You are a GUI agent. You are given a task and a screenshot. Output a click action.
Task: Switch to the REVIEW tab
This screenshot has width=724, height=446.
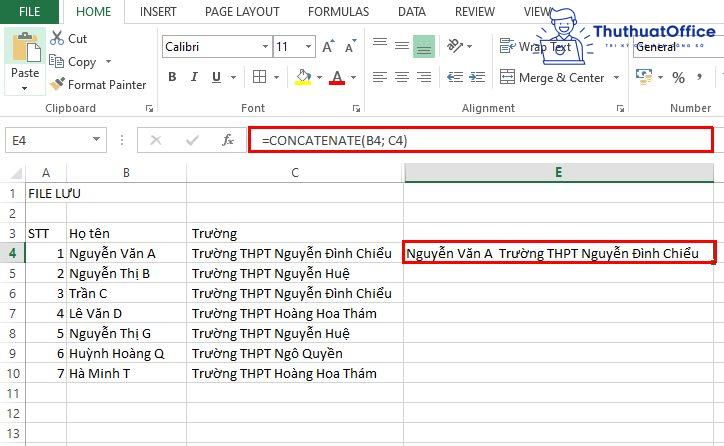[475, 12]
